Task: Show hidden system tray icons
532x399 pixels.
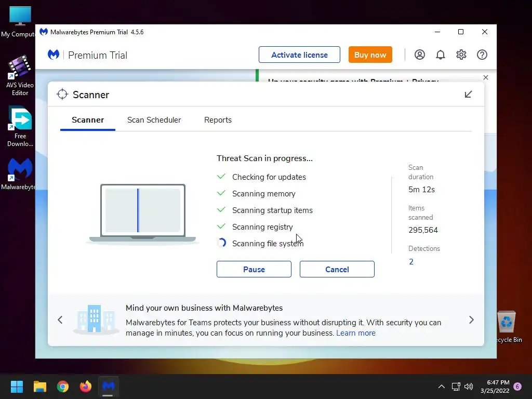Action: point(442,387)
